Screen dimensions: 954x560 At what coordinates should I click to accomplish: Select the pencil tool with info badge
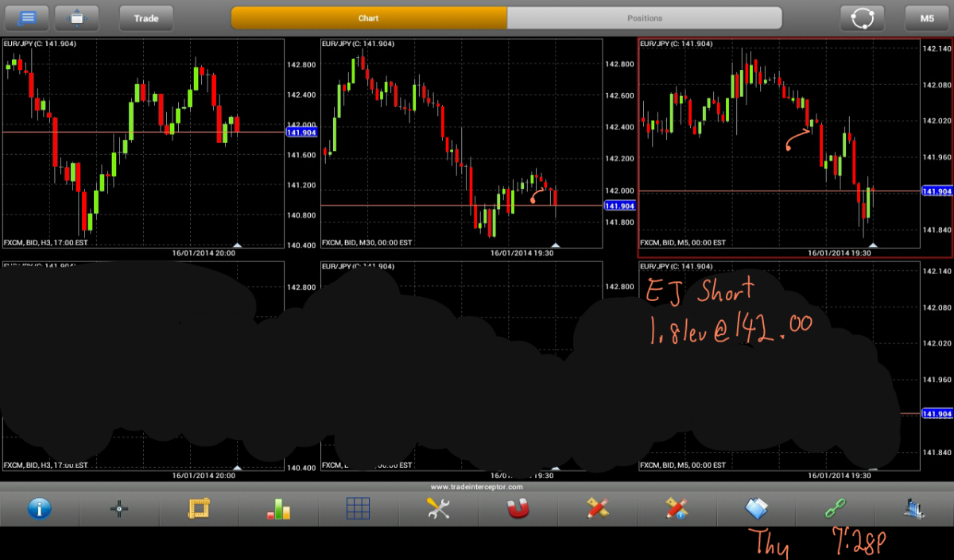677,508
